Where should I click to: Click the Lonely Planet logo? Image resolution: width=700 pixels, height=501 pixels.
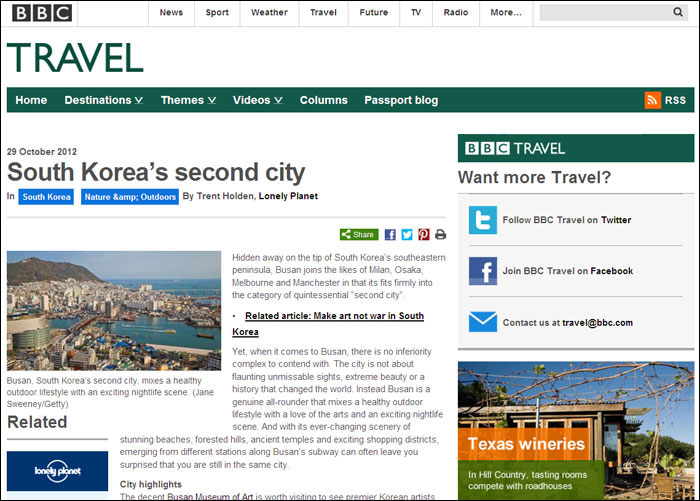(58, 471)
